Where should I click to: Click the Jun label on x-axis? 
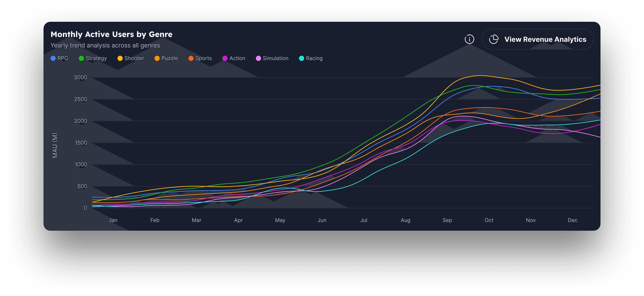[x=322, y=220]
